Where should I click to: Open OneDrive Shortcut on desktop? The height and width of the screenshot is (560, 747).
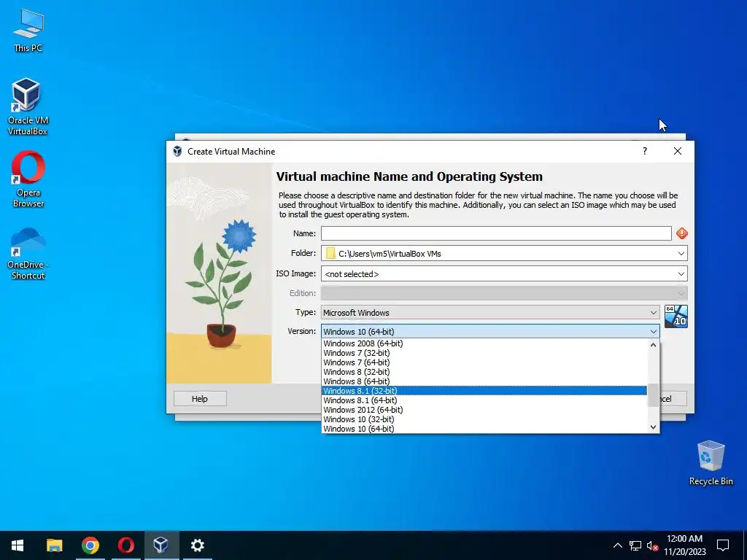click(28, 253)
